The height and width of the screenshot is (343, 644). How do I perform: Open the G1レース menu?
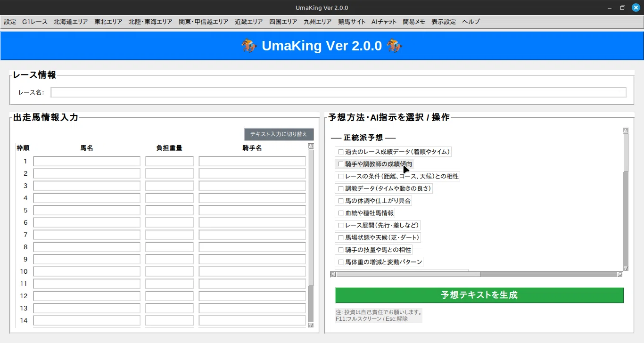(x=35, y=22)
